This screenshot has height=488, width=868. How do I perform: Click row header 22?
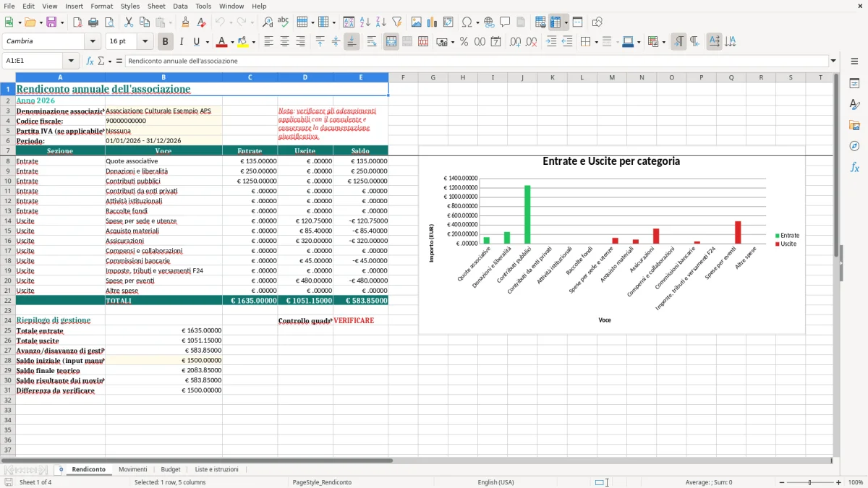8,301
